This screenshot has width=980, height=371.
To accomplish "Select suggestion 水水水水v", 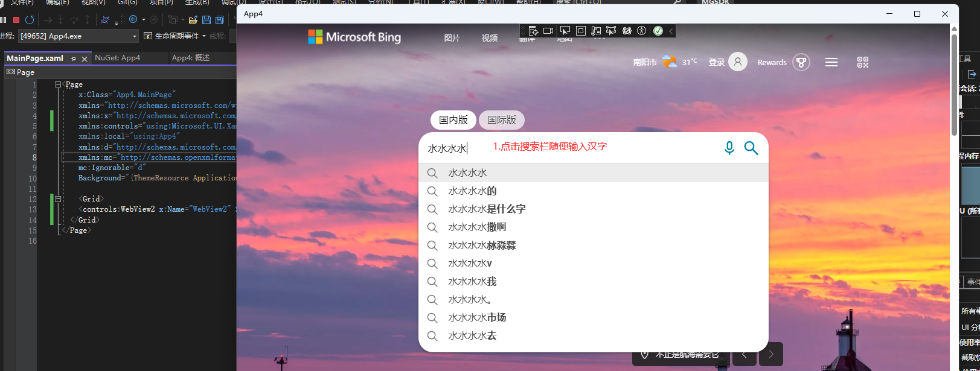I will point(594,264).
